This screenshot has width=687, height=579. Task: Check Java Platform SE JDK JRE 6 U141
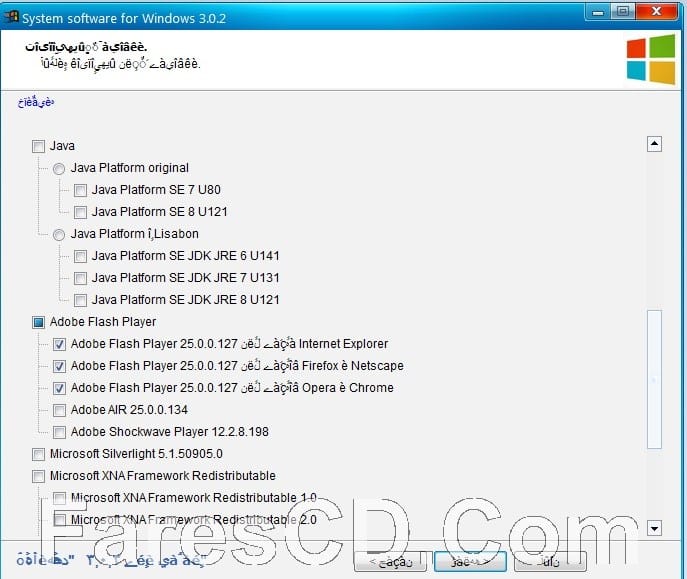(x=80, y=256)
